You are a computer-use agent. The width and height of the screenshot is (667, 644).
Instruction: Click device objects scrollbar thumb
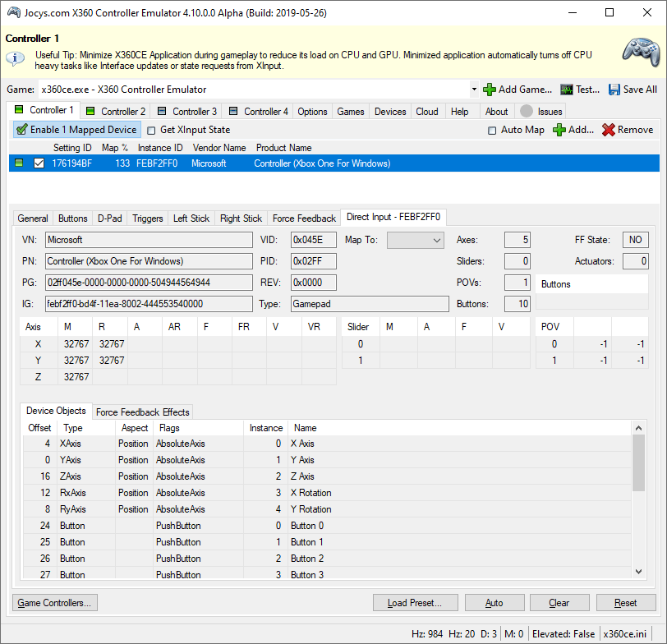tap(638, 462)
